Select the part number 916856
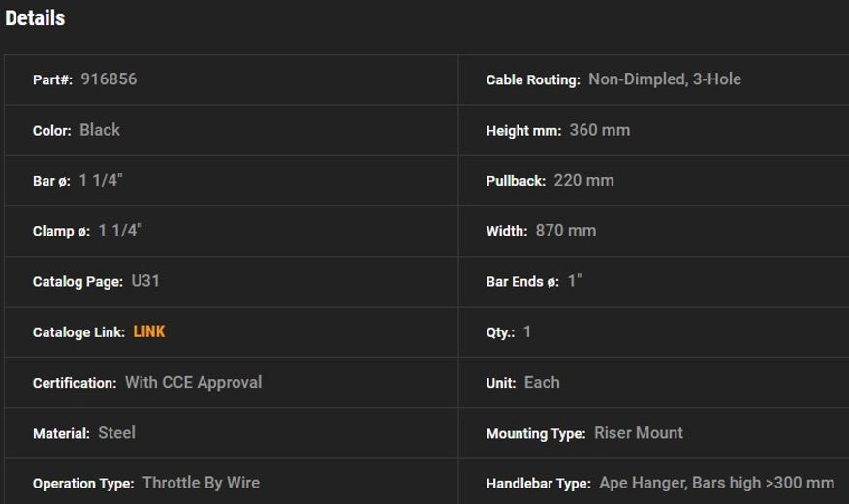This screenshot has height=504, width=849. click(109, 79)
